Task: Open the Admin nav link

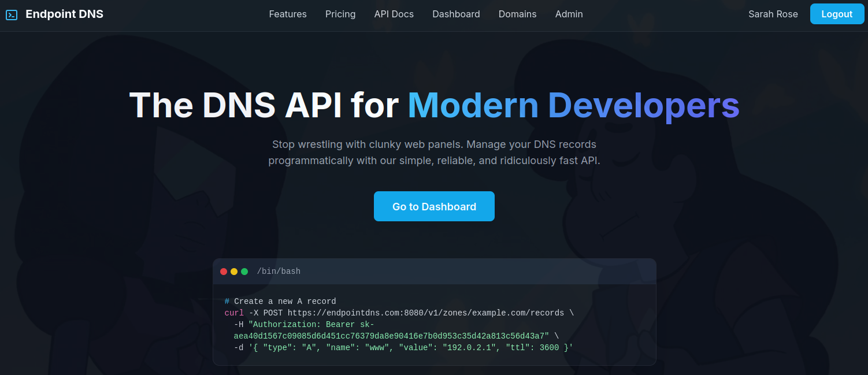Action: [x=569, y=14]
